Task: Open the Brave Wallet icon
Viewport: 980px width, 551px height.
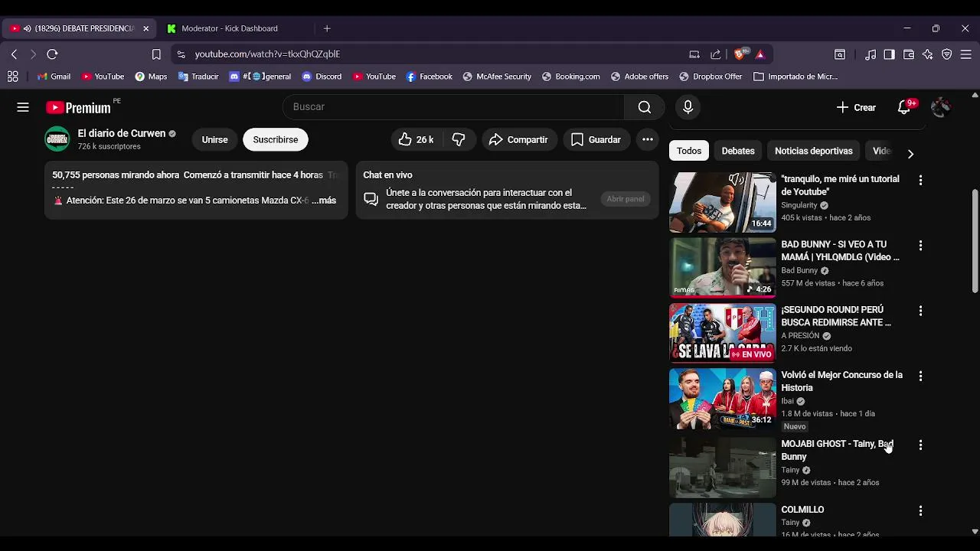Action: pyautogui.click(x=909, y=54)
